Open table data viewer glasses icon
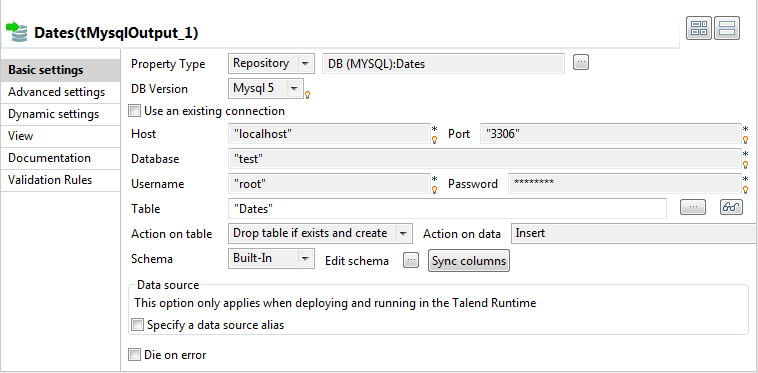This screenshot has height=373, width=758. [731, 207]
